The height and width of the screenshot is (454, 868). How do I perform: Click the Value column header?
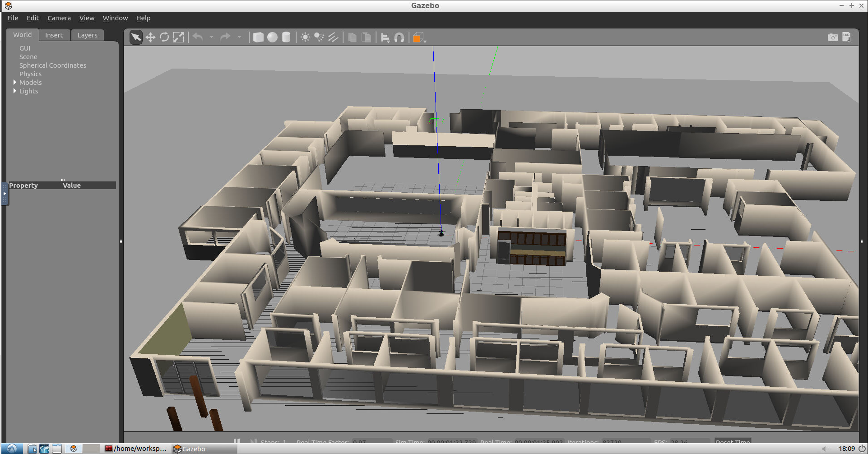tap(72, 185)
